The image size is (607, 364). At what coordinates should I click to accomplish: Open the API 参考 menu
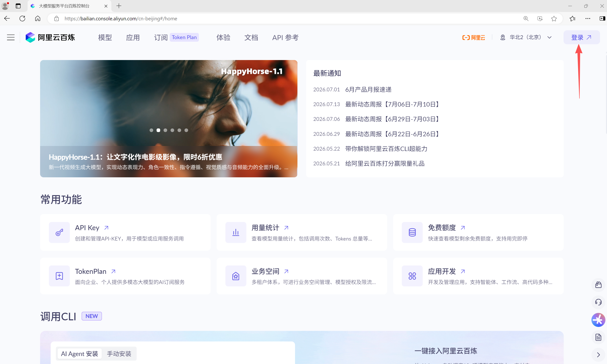(x=285, y=37)
